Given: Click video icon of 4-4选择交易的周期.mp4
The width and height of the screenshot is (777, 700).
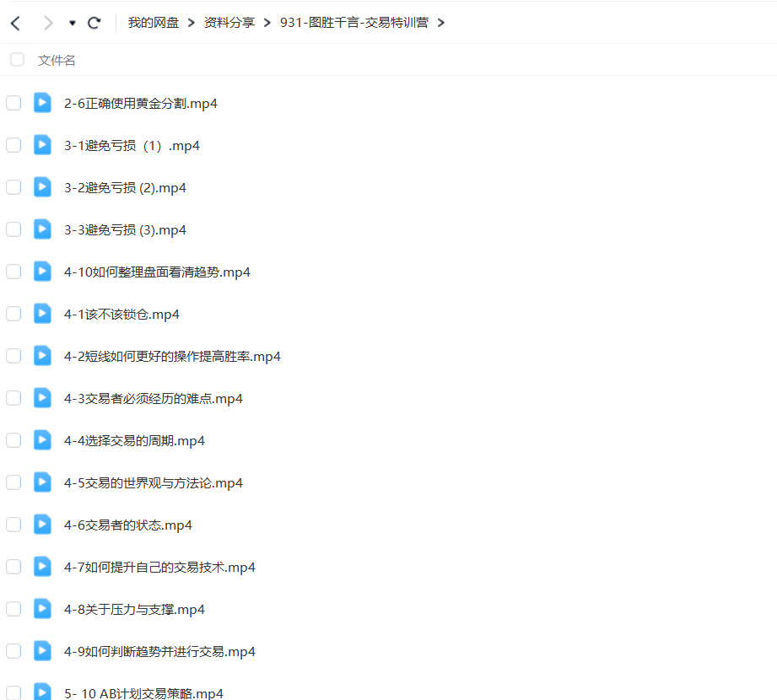Looking at the screenshot, I should (42, 439).
